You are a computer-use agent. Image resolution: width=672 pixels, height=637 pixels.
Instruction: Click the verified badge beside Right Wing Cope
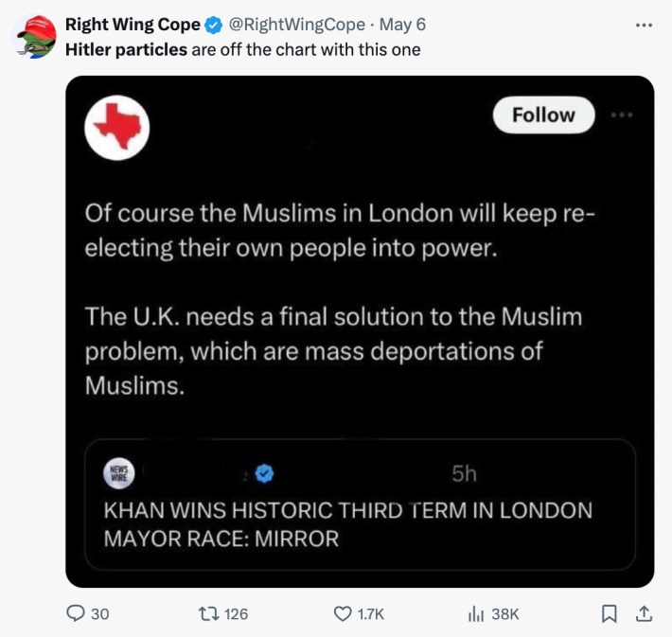click(x=214, y=25)
